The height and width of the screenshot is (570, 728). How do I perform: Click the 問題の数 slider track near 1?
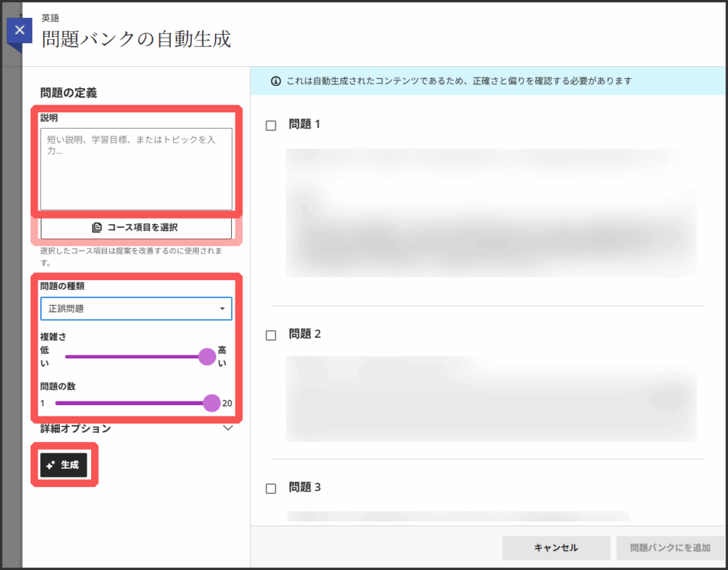[x=60, y=403]
